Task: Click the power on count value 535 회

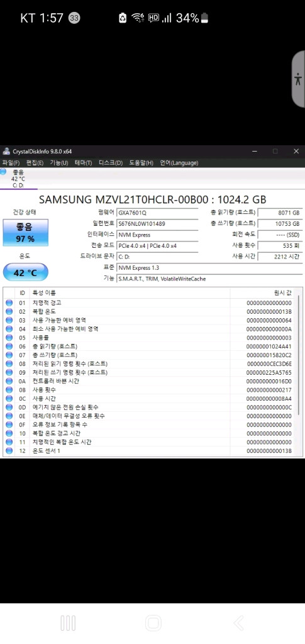Action: (280, 246)
